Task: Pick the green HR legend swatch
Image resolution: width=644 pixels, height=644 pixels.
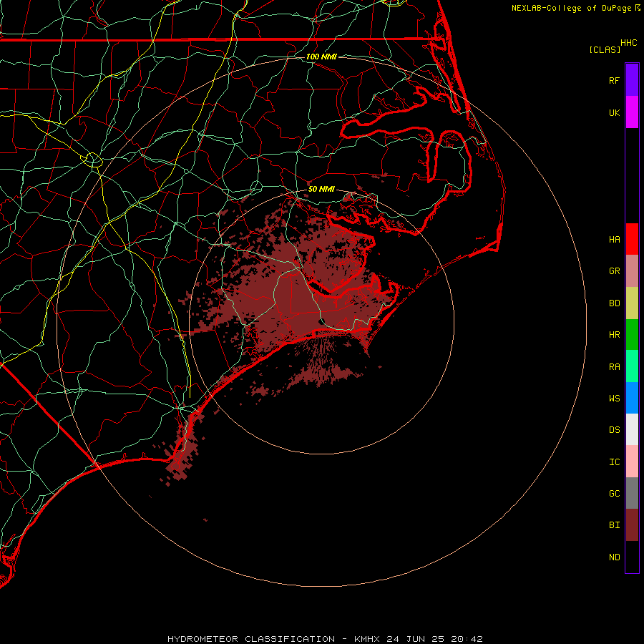Action: click(632, 335)
